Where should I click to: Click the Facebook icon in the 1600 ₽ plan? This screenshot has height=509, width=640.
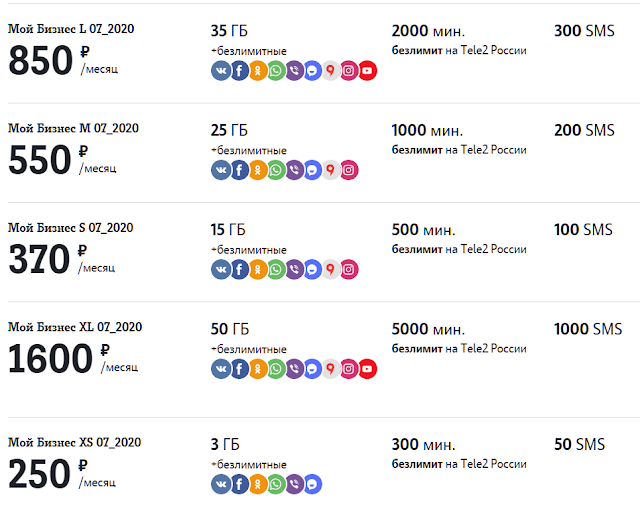point(239,369)
